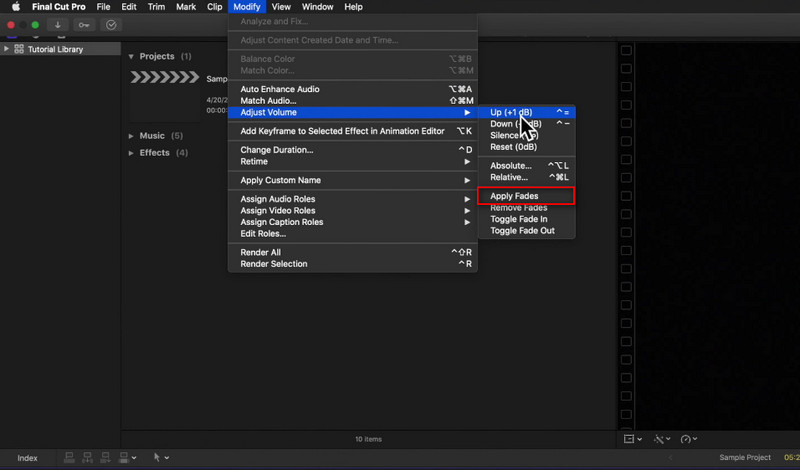Expand the Effects section triangle
Screen dimensions: 800x470
(x=131, y=153)
